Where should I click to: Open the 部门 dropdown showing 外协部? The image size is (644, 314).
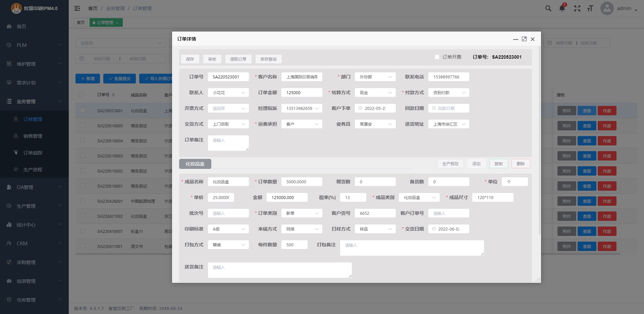pyautogui.click(x=375, y=77)
